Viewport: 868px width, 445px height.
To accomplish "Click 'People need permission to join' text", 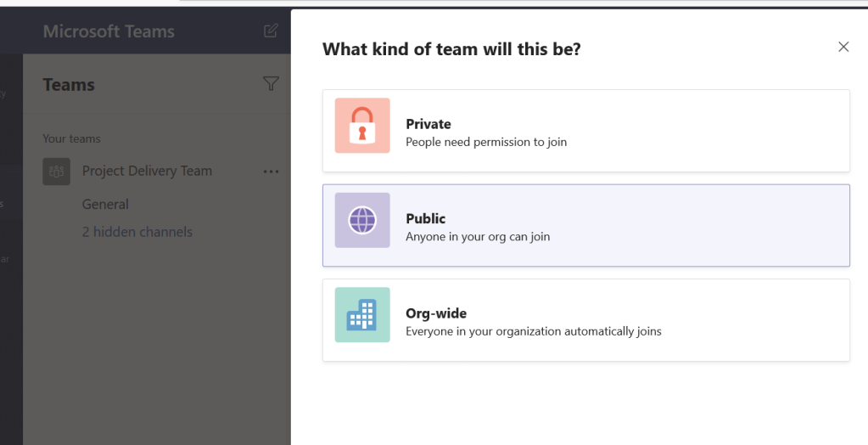I will 486,142.
